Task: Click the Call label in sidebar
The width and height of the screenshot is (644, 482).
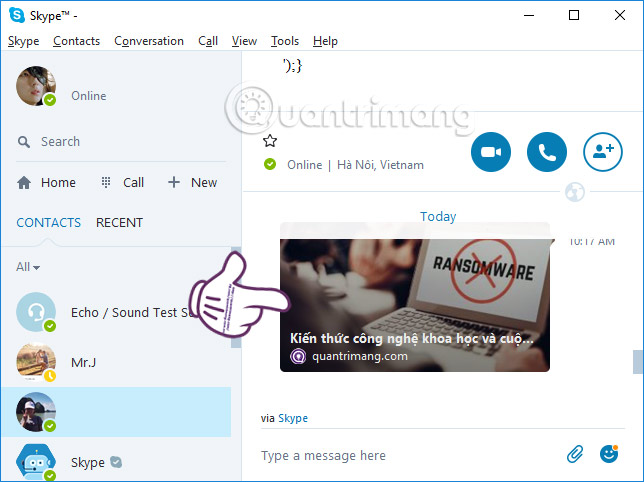Action: coord(133,182)
